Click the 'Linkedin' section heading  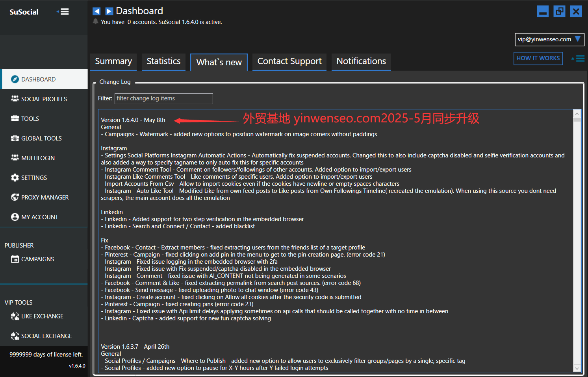(x=112, y=212)
